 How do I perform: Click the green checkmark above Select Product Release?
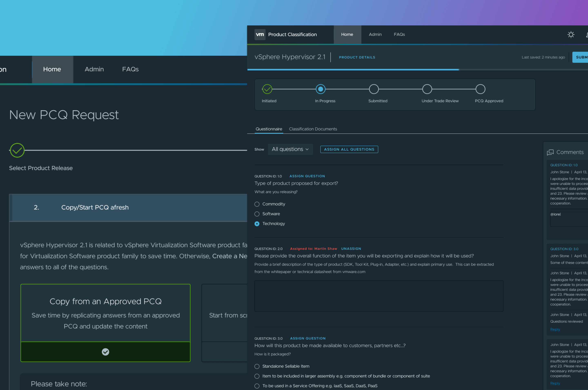point(17,150)
